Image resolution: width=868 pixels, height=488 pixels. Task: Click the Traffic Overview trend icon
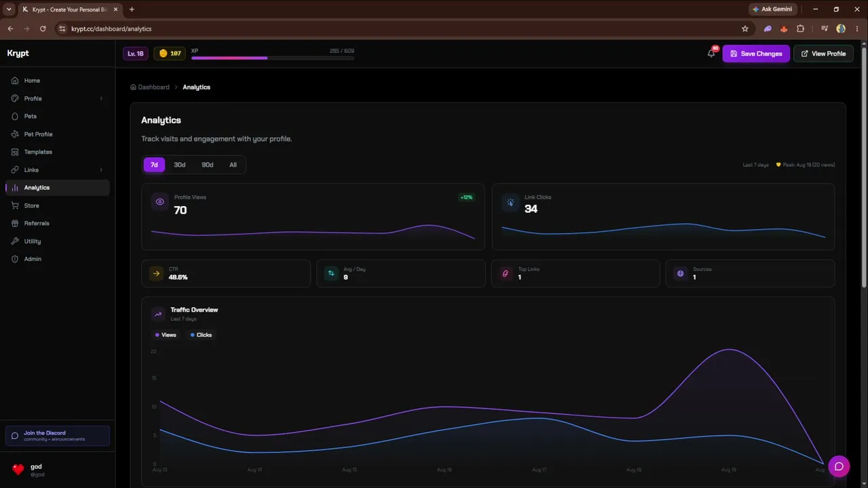point(158,314)
